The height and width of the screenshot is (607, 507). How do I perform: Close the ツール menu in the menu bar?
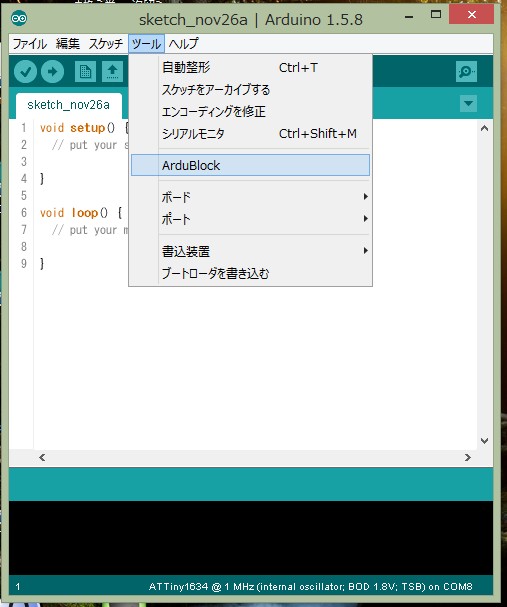(x=146, y=44)
